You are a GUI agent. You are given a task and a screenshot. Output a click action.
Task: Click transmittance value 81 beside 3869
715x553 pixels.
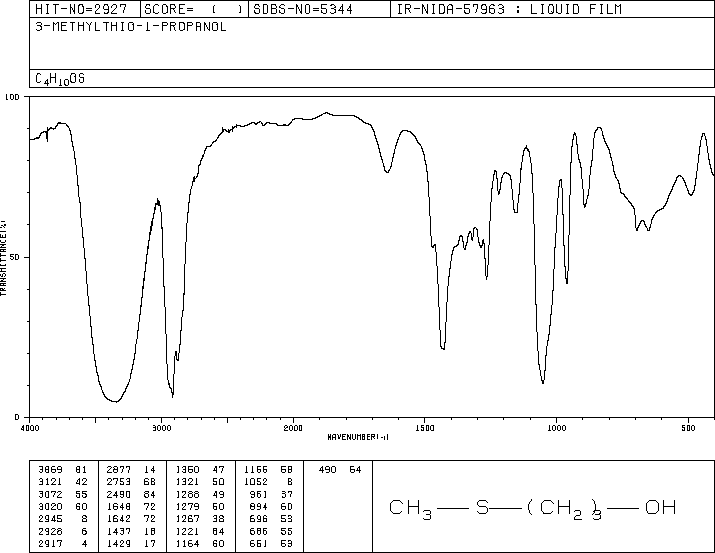click(81, 469)
